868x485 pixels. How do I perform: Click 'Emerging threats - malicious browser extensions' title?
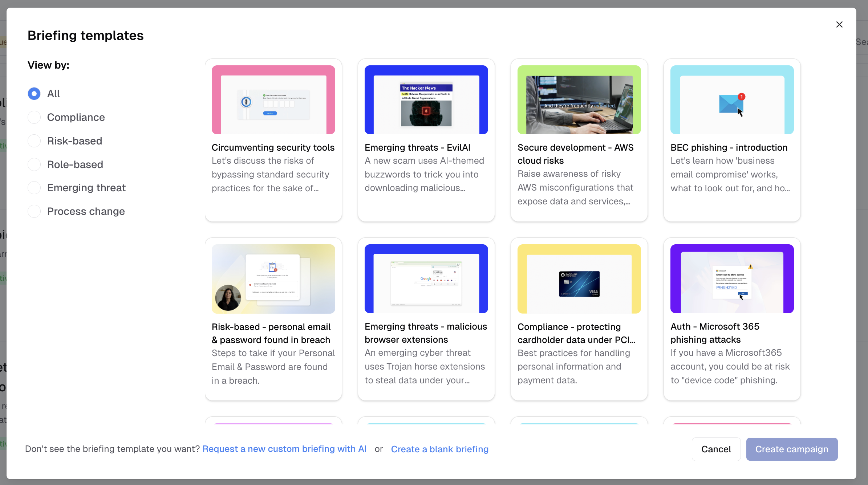point(426,333)
